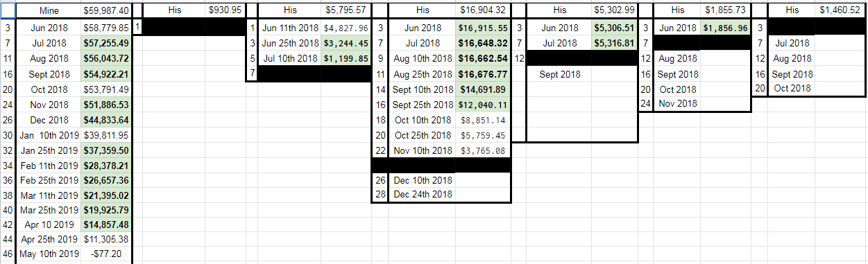Select the Nov 2018 cell in the $1,855.73 table

coord(676,104)
